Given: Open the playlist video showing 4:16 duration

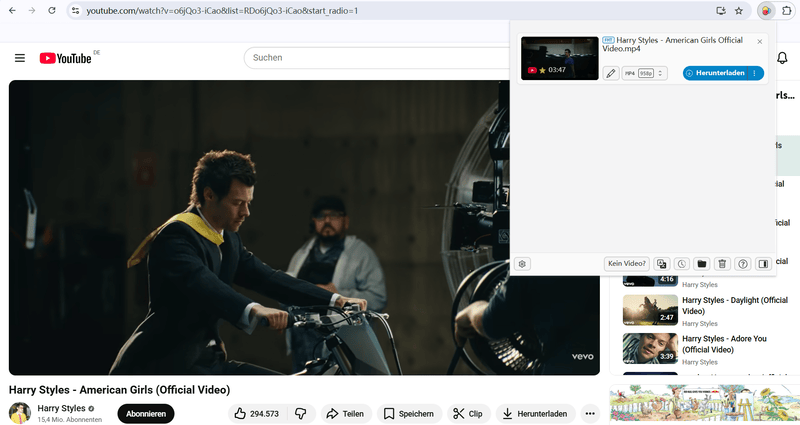Looking at the screenshot, I should pyautogui.click(x=650, y=281).
